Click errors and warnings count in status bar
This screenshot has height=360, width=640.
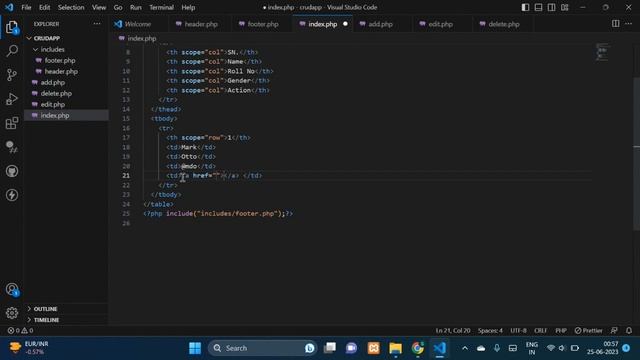(x=20, y=330)
